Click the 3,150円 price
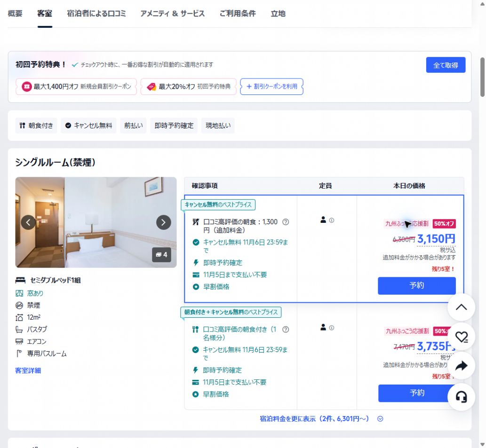Image resolution: width=486 pixels, height=448 pixels. click(436, 239)
